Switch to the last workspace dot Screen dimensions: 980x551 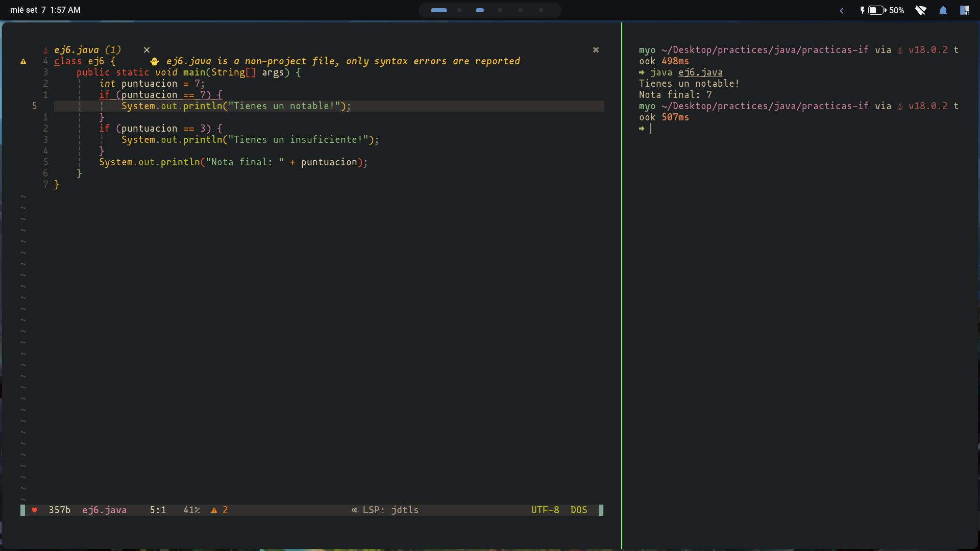pyautogui.click(x=541, y=10)
